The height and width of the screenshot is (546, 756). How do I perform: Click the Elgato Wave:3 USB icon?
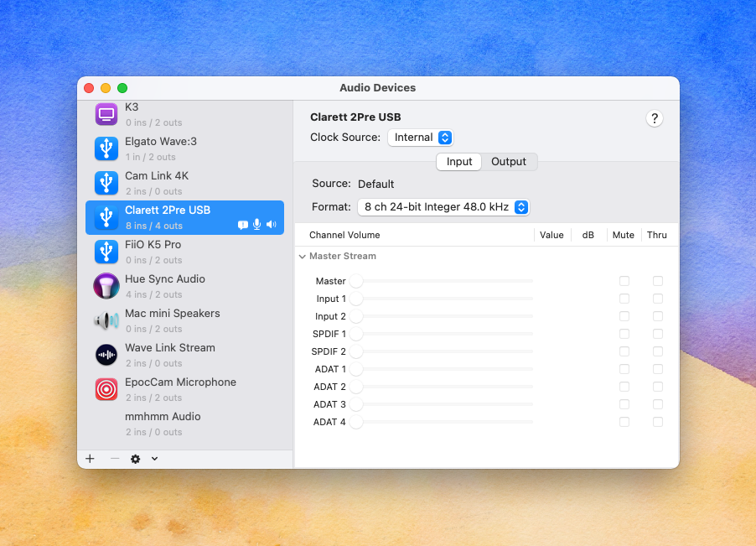pos(106,148)
